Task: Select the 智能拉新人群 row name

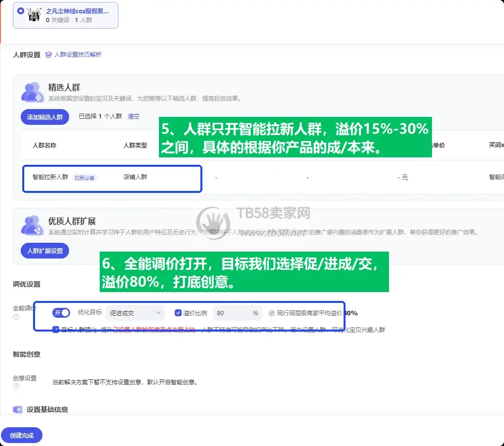Action: point(50,177)
